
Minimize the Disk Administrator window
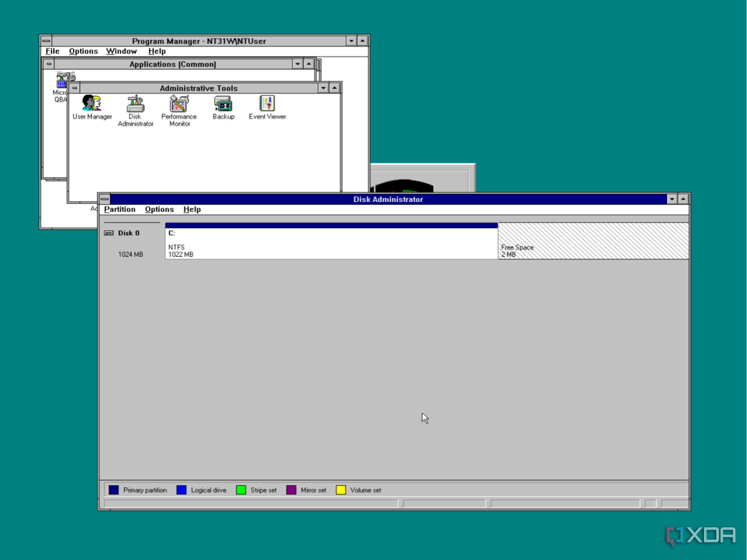tap(672, 199)
